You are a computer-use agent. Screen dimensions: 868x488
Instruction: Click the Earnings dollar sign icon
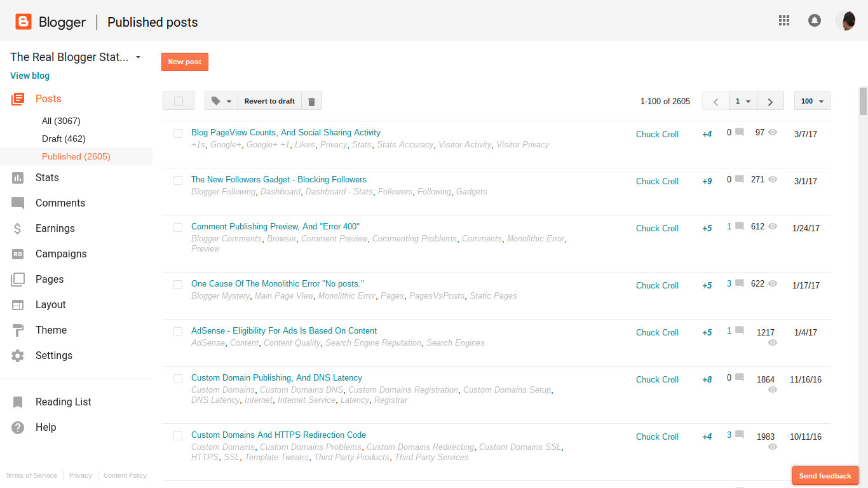click(18, 229)
